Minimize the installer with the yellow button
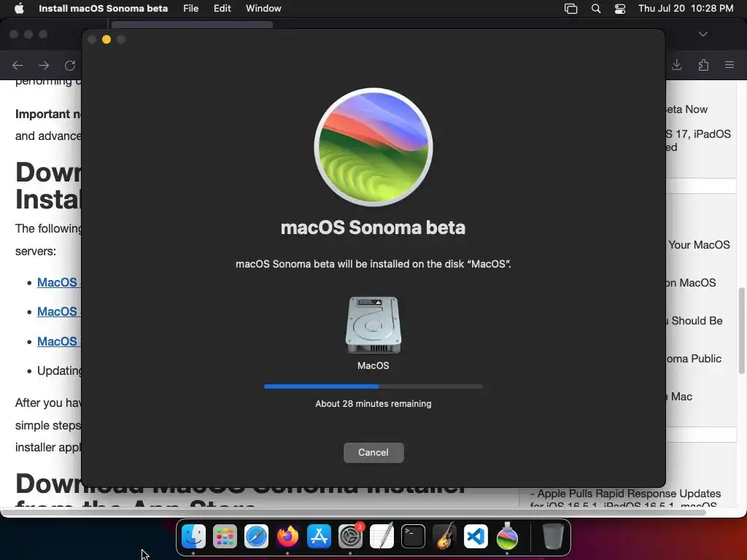 coord(107,39)
